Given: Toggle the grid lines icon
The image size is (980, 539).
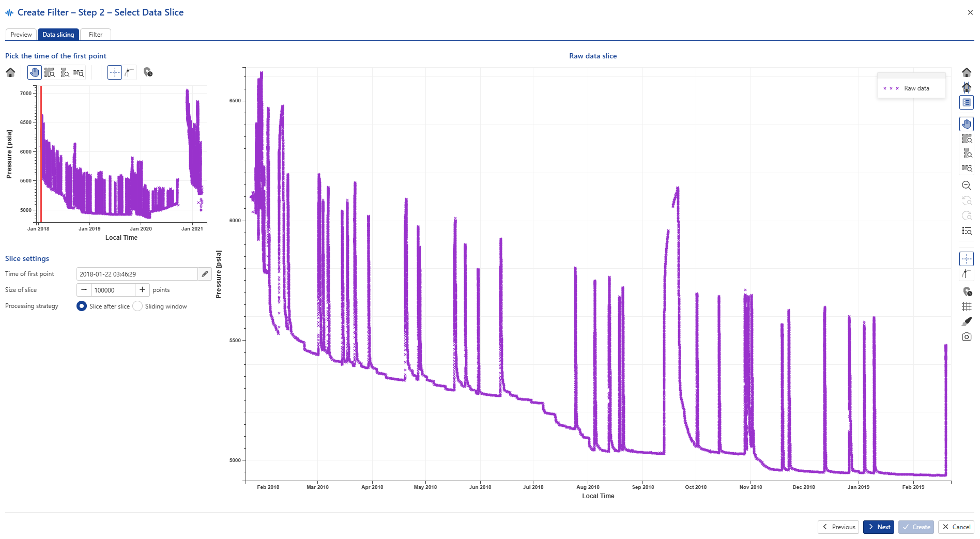Looking at the screenshot, I should point(966,306).
